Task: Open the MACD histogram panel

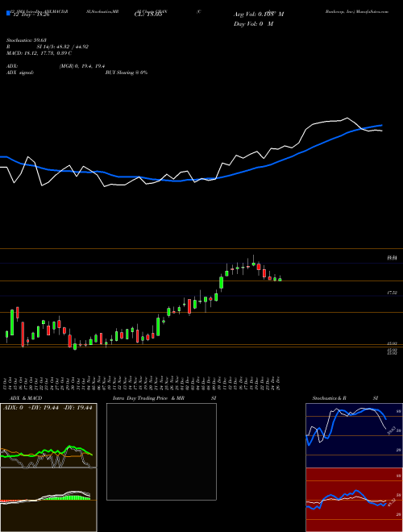Action: click(48, 500)
